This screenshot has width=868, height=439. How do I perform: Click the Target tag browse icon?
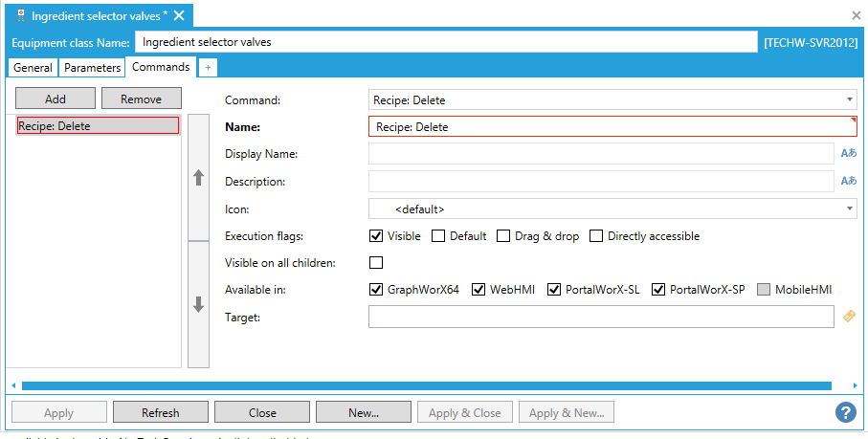pyautogui.click(x=849, y=316)
